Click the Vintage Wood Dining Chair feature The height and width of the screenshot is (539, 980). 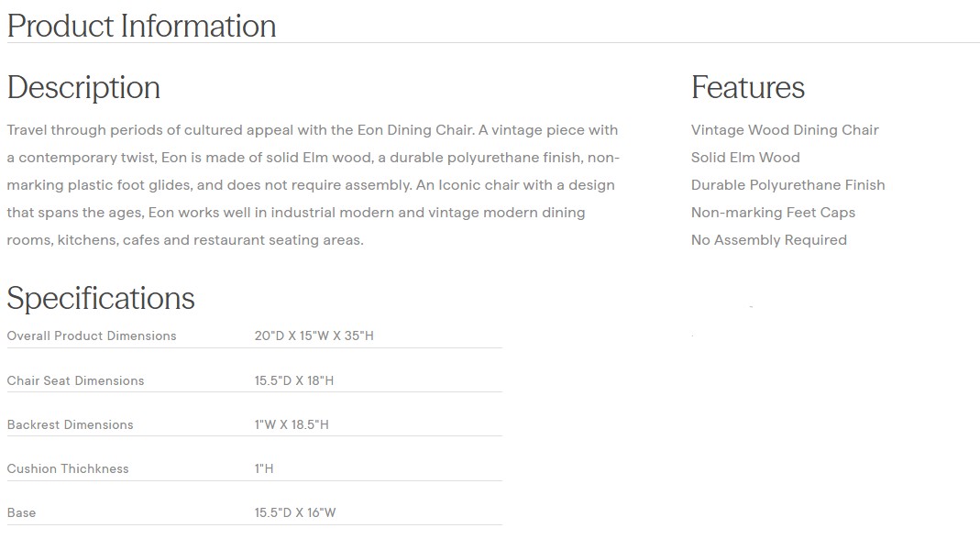[784, 130]
